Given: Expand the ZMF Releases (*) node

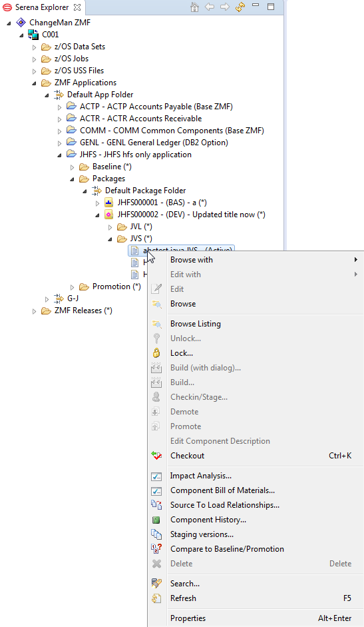Looking at the screenshot, I should [x=35, y=311].
